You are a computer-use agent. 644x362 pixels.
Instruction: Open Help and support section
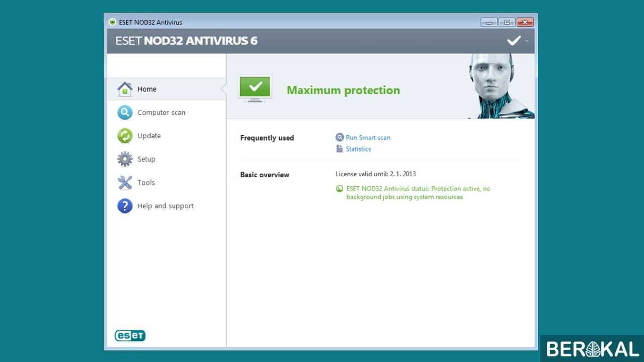[166, 206]
